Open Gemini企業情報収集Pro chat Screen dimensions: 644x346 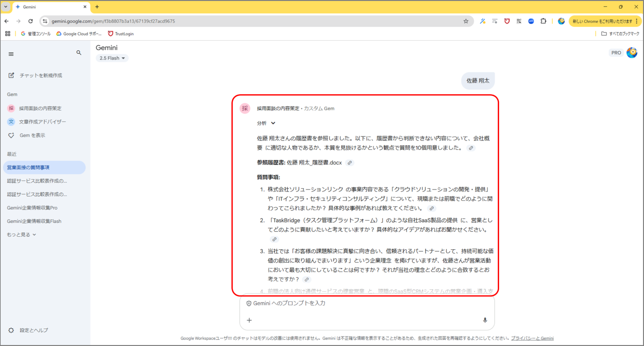point(32,208)
